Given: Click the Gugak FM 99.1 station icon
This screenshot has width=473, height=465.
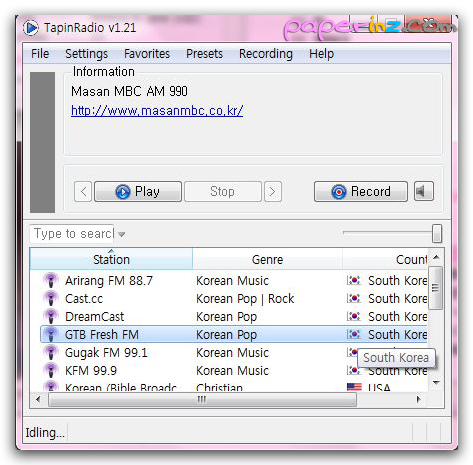Looking at the screenshot, I should 51,352.
